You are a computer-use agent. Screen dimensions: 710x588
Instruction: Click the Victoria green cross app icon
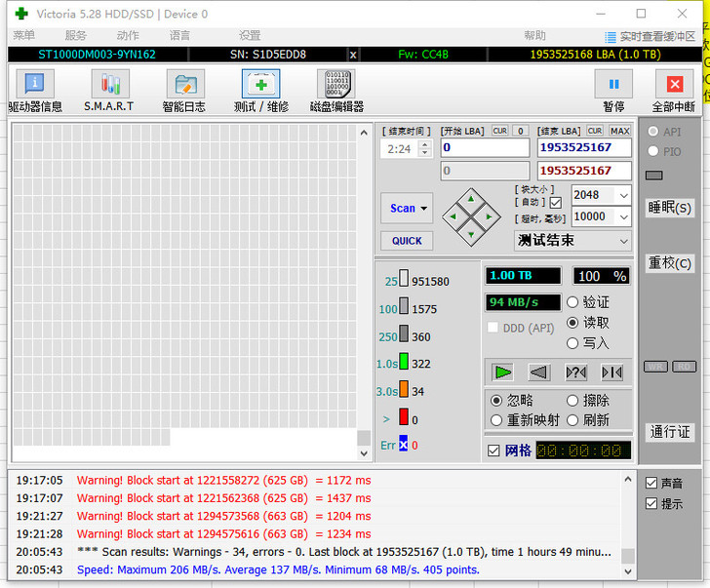point(21,14)
